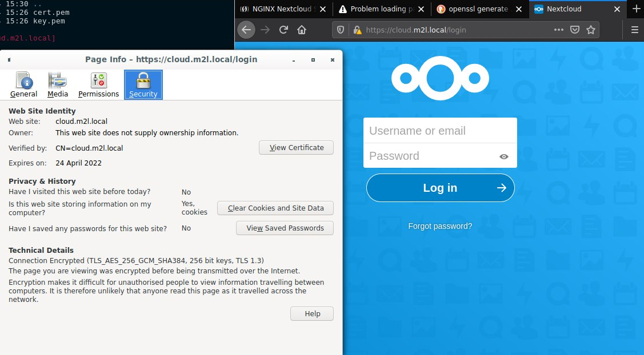Follow the Forgot password? link

coord(440,226)
